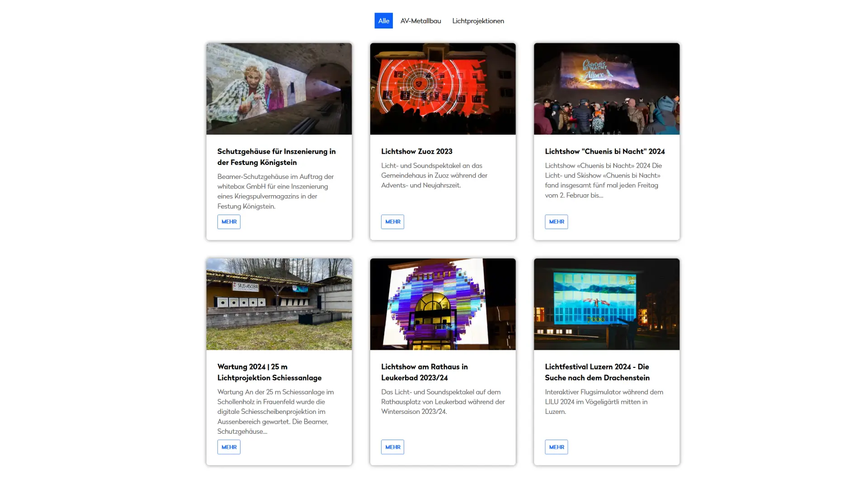Click MEHR on the Lichtshow Zuoz card

pyautogui.click(x=392, y=222)
